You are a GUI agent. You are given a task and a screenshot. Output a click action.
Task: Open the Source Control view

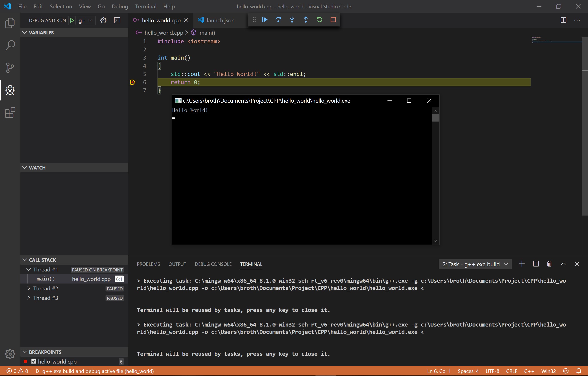click(x=10, y=68)
